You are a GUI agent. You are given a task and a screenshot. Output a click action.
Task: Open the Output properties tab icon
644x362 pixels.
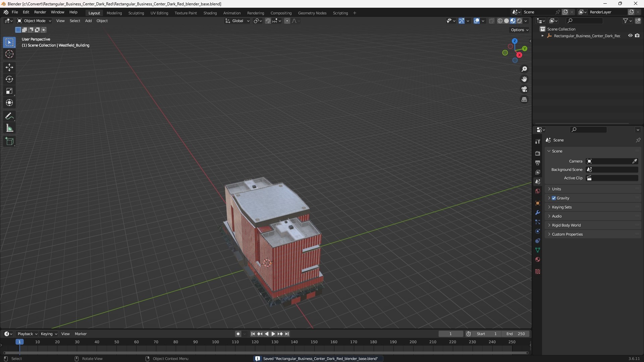point(538,163)
